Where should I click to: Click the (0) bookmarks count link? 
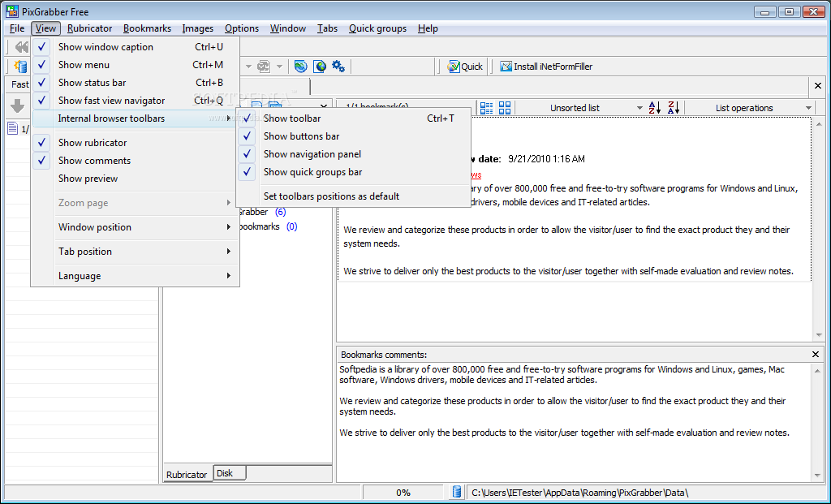(292, 226)
